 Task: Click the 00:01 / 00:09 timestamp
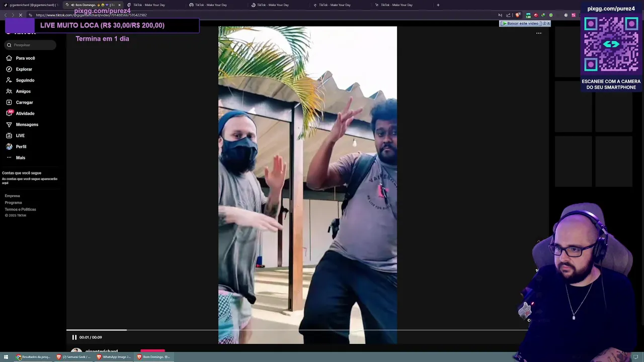(91, 337)
